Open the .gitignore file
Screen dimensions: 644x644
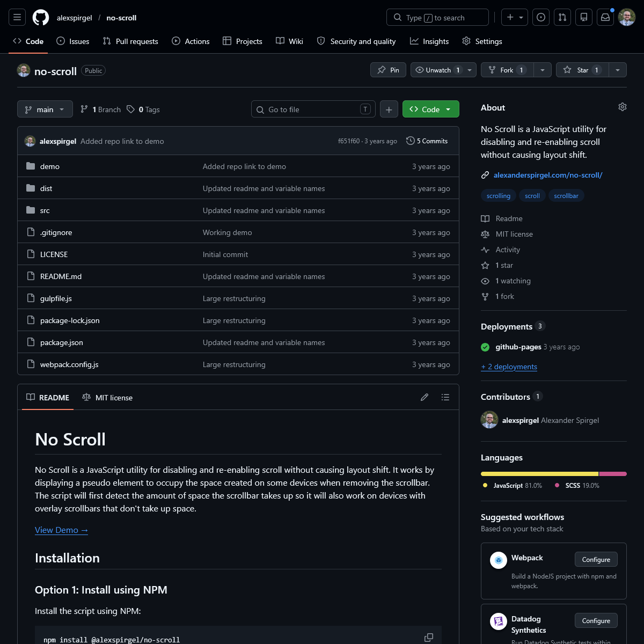[56, 232]
